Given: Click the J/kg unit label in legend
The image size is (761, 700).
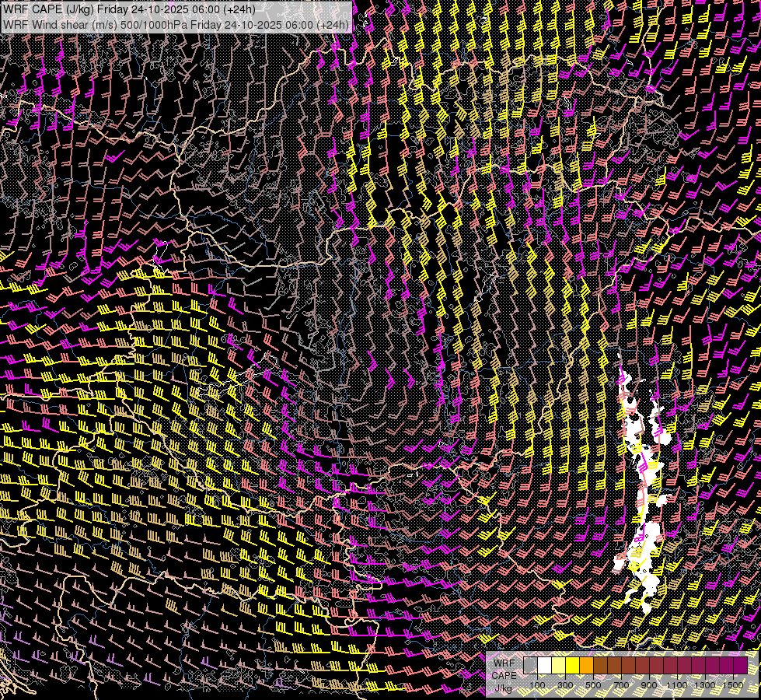Looking at the screenshot, I should point(503,688).
